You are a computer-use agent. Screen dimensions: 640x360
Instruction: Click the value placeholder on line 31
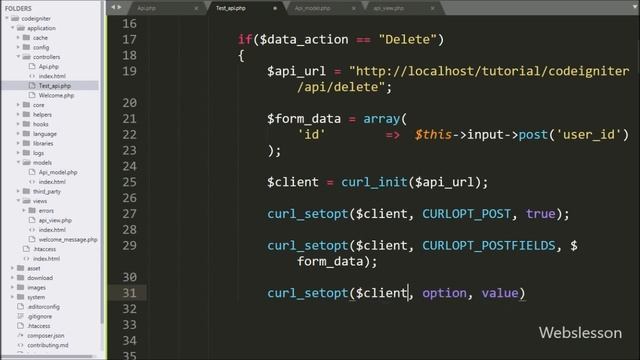tap(500, 293)
